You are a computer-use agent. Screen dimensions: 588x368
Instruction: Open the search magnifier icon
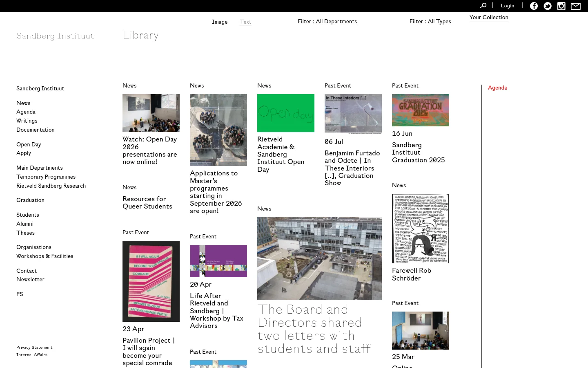[x=483, y=6]
